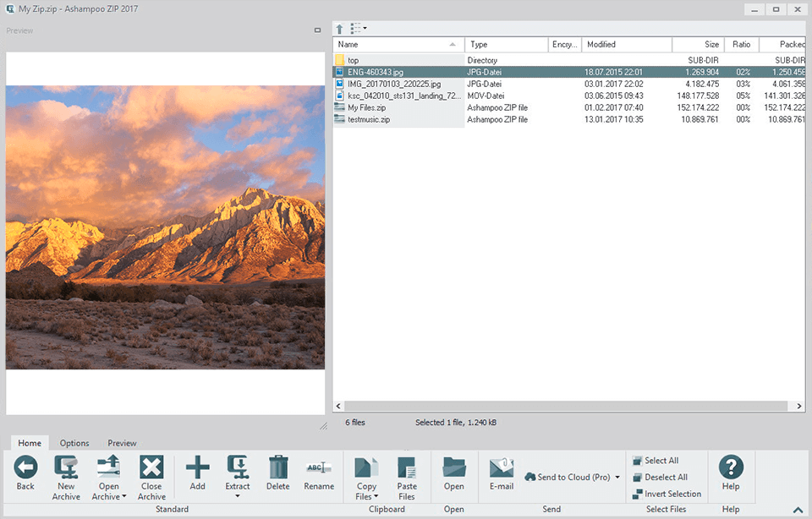E-mail the archive contents
Viewport: 812px width, 519px height.
501,473
